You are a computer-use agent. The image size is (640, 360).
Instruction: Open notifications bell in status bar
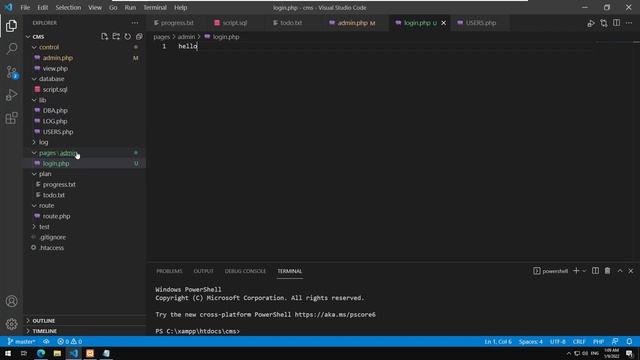tap(629, 342)
